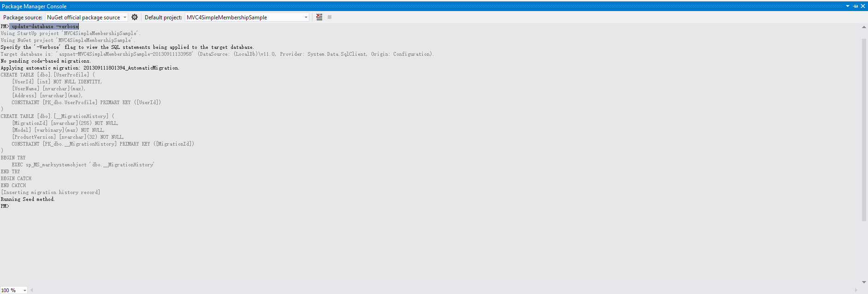Screen dimensions: 868x294
Task: Clear the console with the toolbar icon
Action: tap(319, 17)
